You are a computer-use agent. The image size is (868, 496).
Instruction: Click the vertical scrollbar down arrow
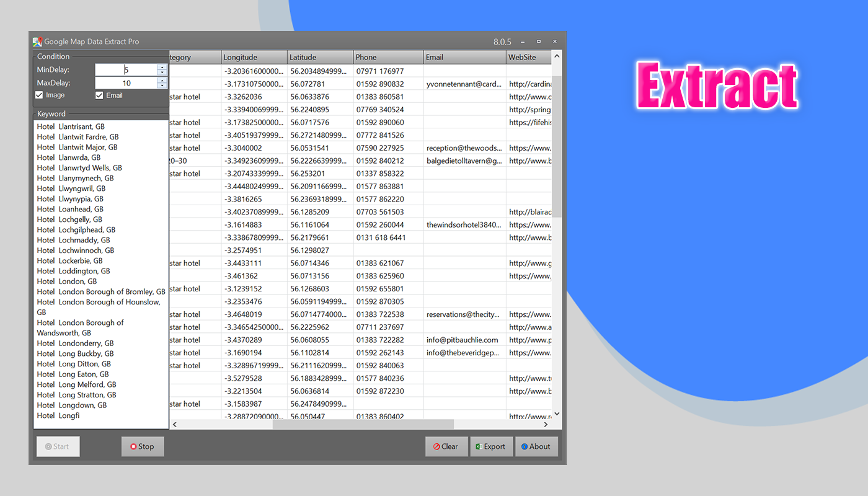click(x=556, y=414)
